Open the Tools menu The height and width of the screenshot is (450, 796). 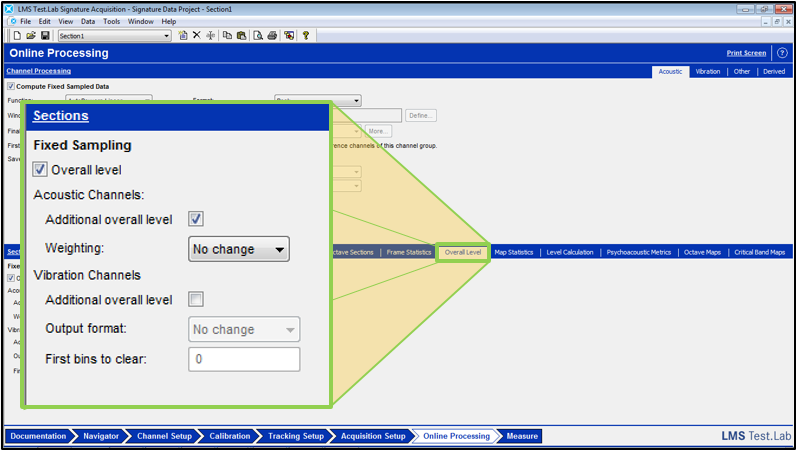(112, 21)
